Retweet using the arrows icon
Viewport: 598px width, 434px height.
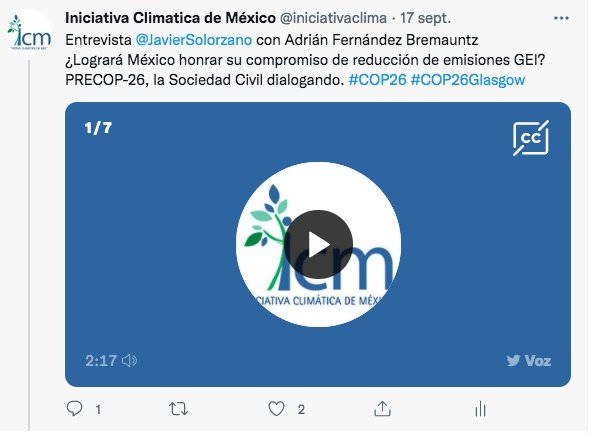tap(178, 409)
